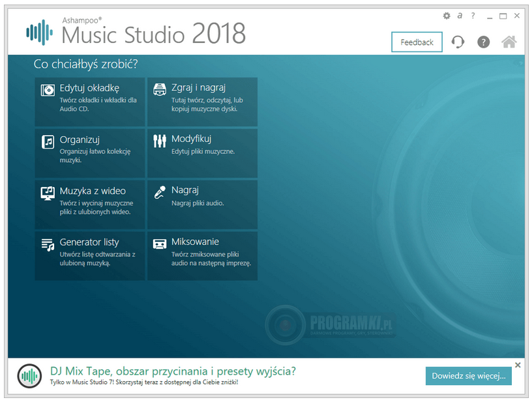Screen dimensions: 532x400
Task: Click text 'Organizuj łatwo kolekcję muzyki.'
Action: (x=95, y=156)
